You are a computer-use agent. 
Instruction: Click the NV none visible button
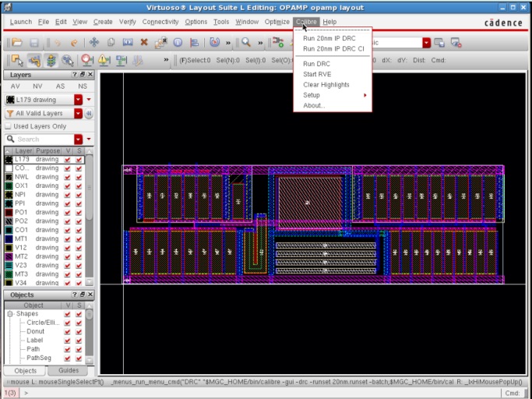37,87
